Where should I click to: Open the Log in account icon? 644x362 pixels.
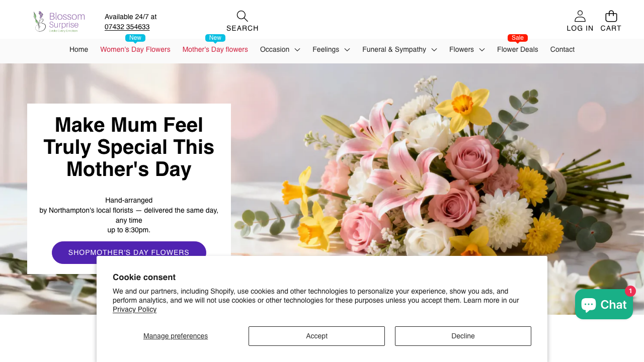tap(580, 16)
